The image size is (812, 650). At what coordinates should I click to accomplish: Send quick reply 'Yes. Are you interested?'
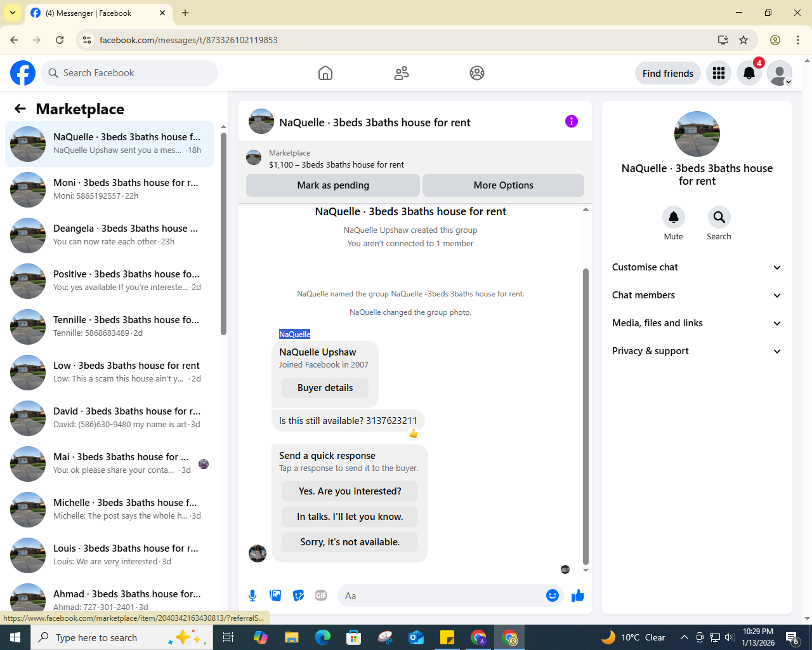click(x=350, y=491)
